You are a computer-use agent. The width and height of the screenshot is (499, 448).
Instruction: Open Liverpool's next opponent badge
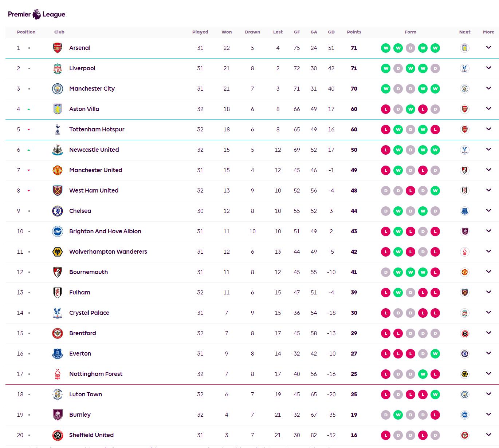(465, 68)
